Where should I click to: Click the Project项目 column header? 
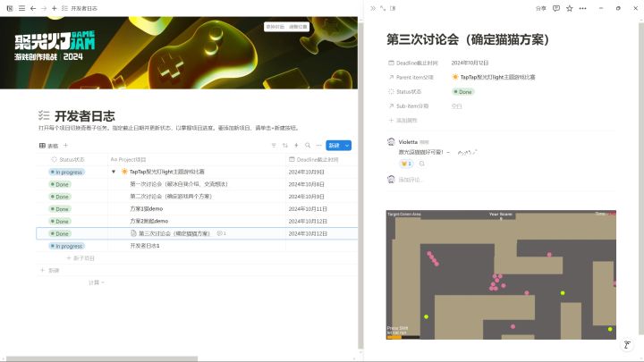(x=129, y=160)
